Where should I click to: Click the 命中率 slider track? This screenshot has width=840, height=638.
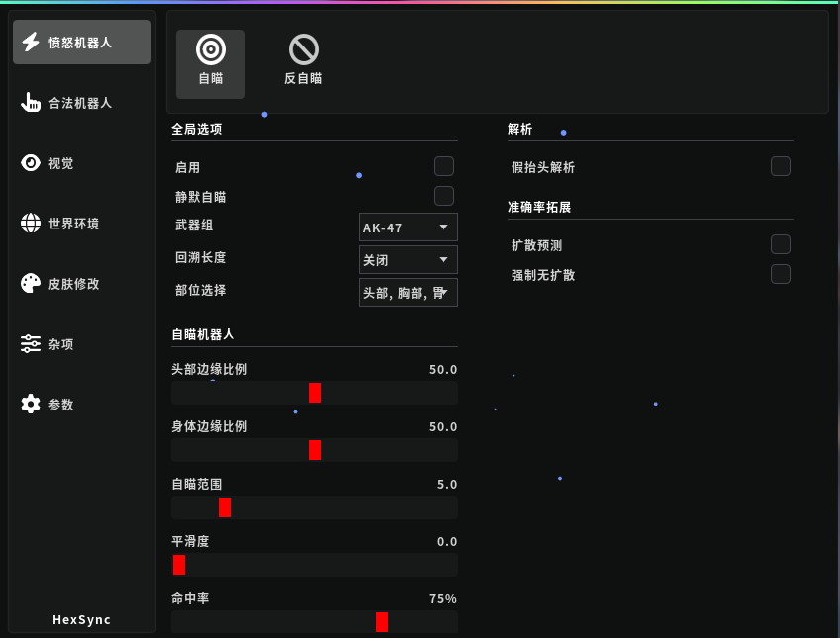click(x=314, y=622)
